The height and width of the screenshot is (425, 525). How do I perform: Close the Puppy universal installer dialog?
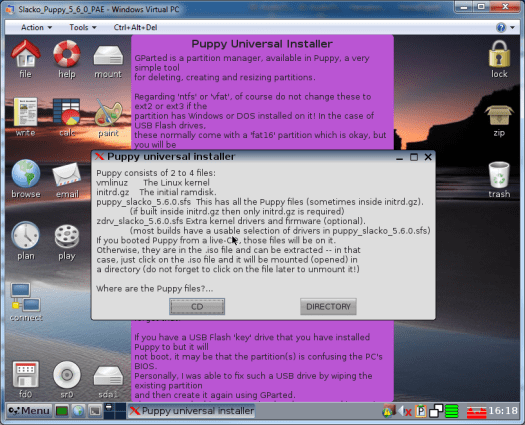[x=428, y=157]
